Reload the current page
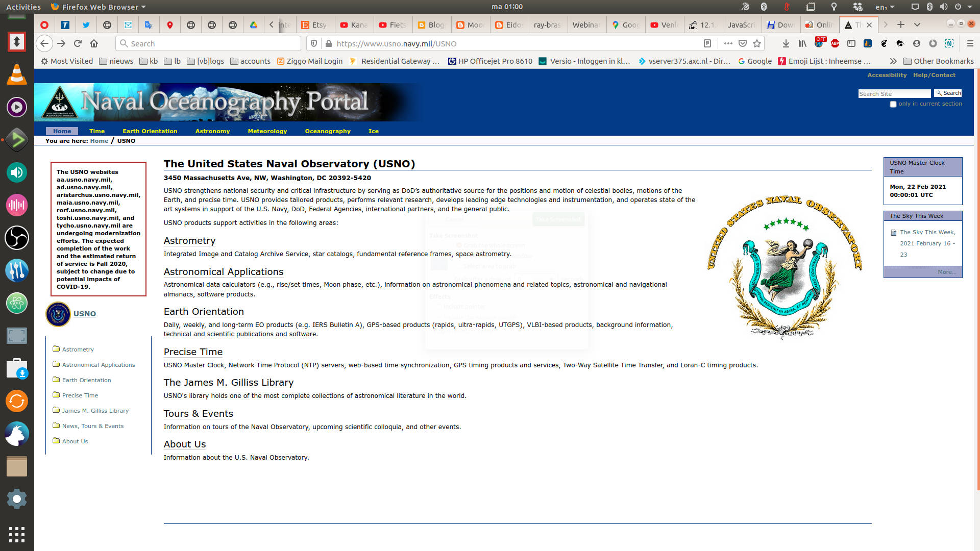 point(78,43)
